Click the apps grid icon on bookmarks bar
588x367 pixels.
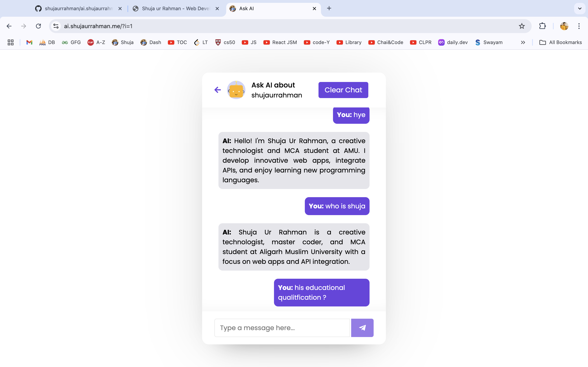(10, 42)
